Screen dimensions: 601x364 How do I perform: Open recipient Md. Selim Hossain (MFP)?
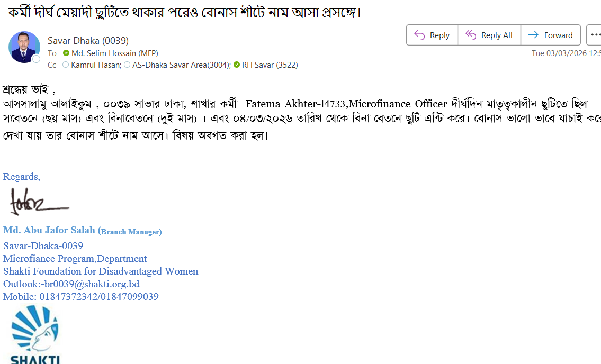point(115,53)
